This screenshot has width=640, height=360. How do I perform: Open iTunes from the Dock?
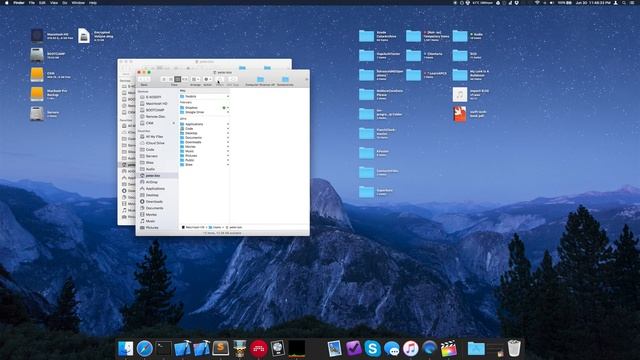coord(411,348)
